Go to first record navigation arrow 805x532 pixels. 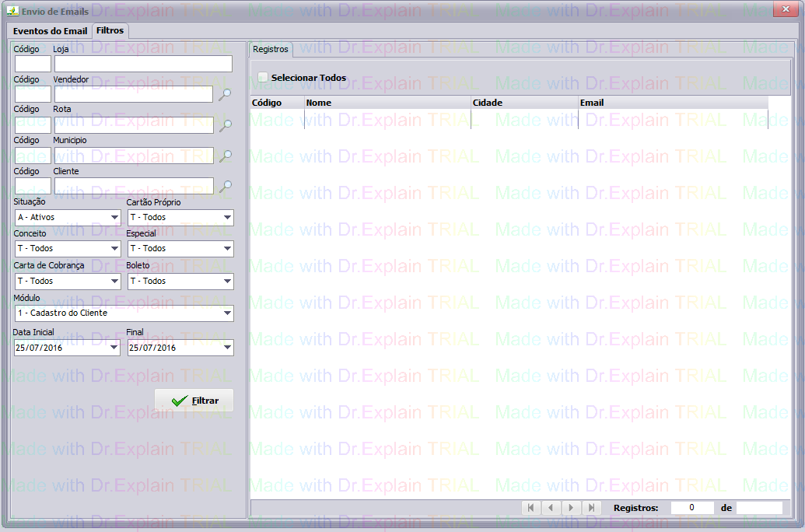click(x=530, y=508)
